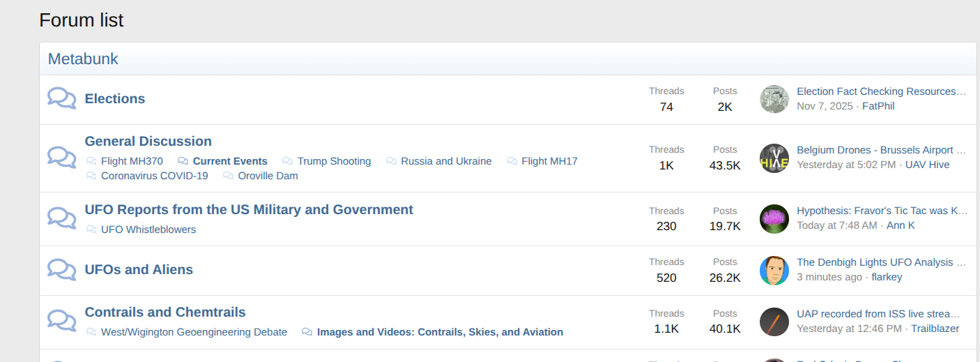The height and width of the screenshot is (362, 980).
Task: Click the Elections forum speech bubble icon
Action: [x=61, y=98]
